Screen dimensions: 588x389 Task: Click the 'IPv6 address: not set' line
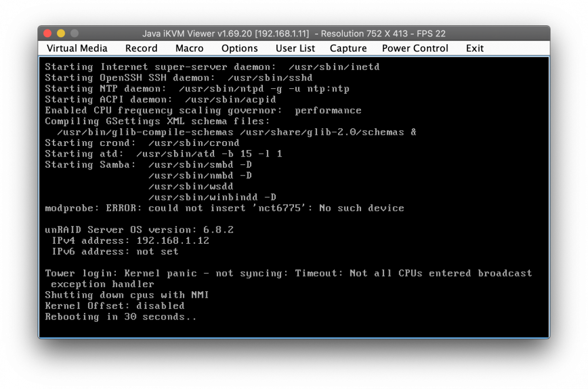click(x=115, y=251)
